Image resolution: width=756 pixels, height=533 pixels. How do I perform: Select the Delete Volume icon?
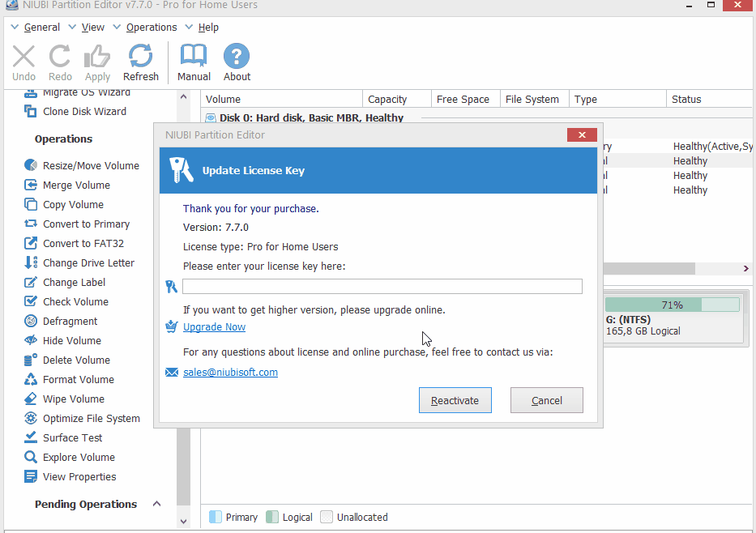coord(30,360)
